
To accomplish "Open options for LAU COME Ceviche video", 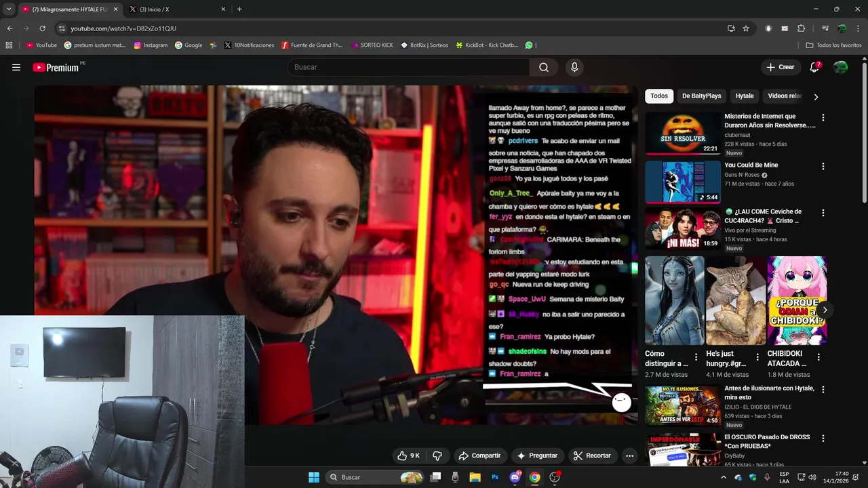I will pos(823,213).
